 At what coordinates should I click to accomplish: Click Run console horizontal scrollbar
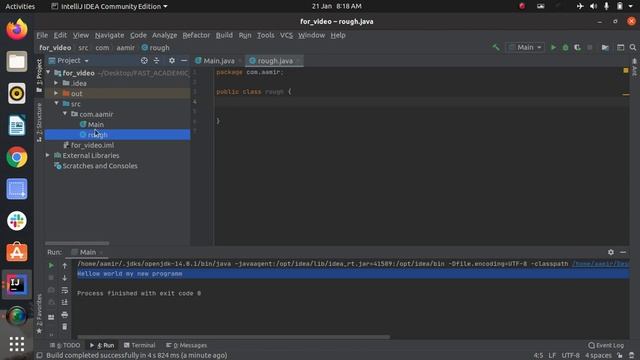point(233,337)
